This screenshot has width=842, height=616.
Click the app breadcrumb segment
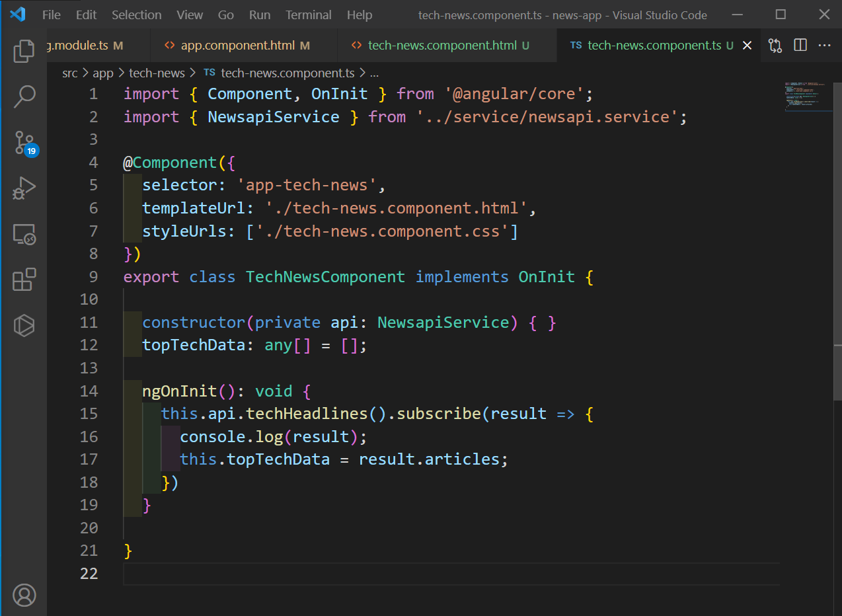(x=103, y=73)
